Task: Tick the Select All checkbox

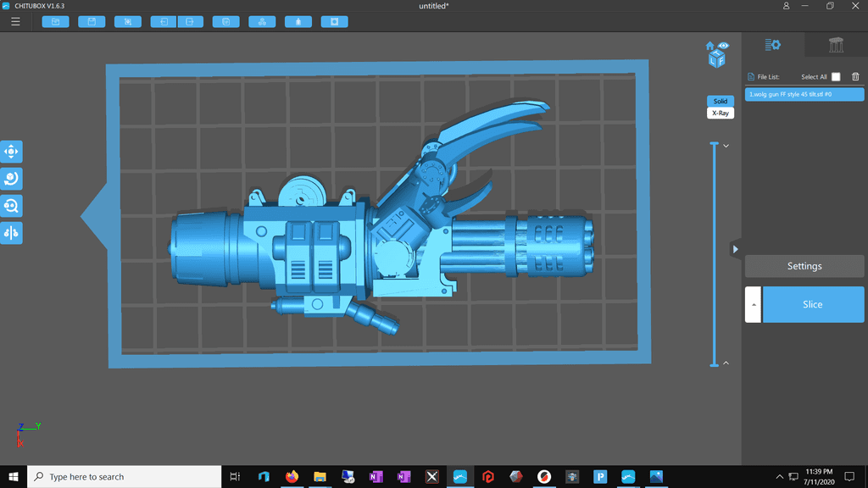Action: 835,76
